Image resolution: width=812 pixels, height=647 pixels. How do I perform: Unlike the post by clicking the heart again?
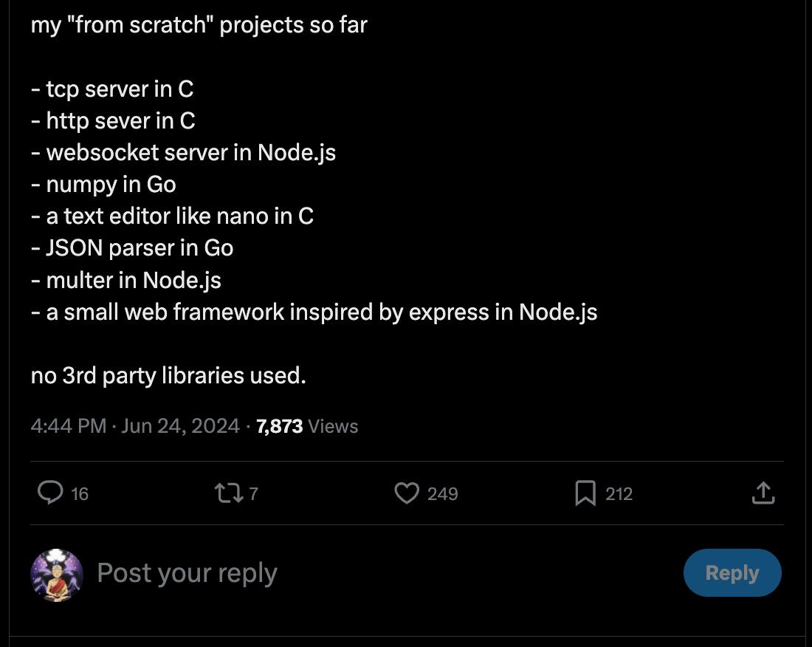(407, 493)
